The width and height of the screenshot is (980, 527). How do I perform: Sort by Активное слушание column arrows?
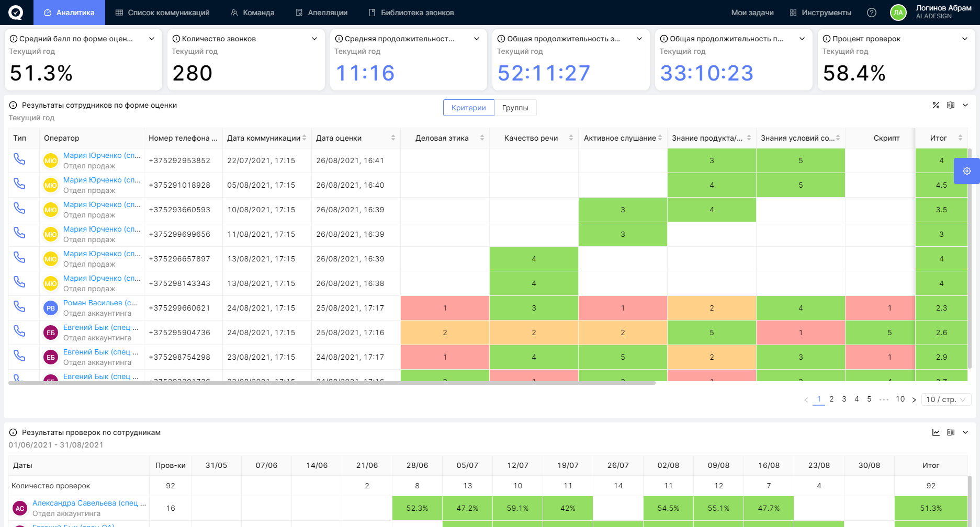[x=660, y=138]
